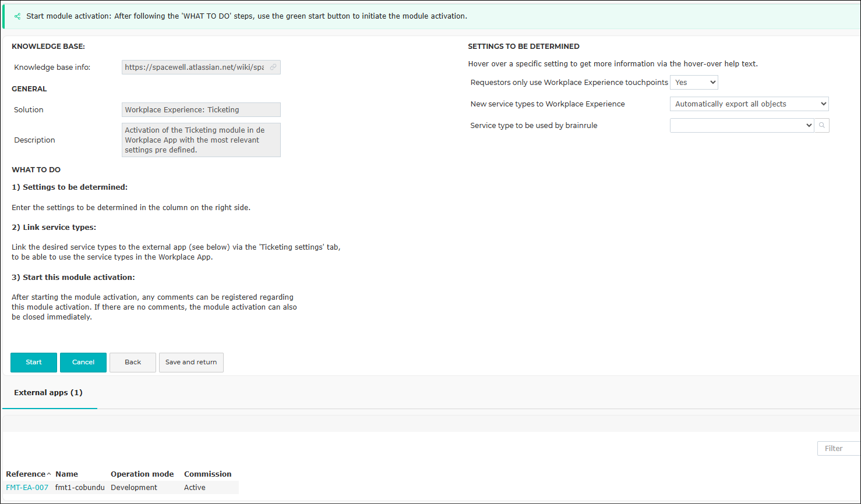The width and height of the screenshot is (861, 504).
Task: Click the Back button
Action: point(133,363)
